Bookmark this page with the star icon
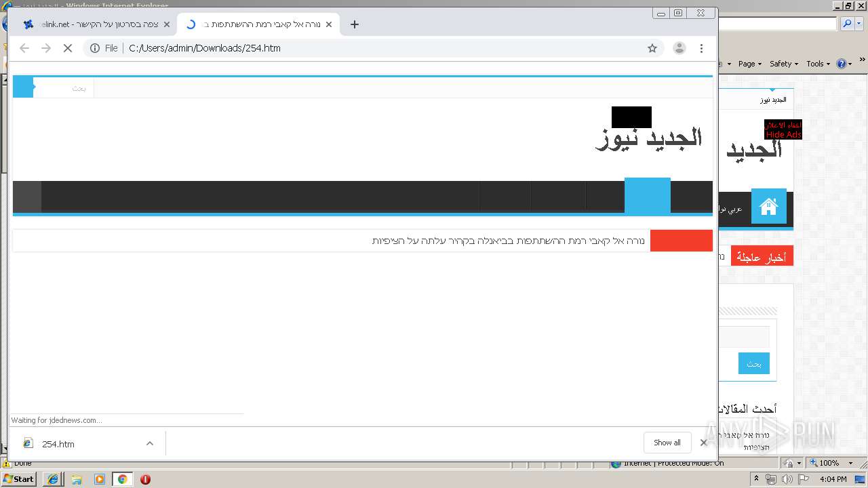Screen dimensions: 868x488 (652, 48)
